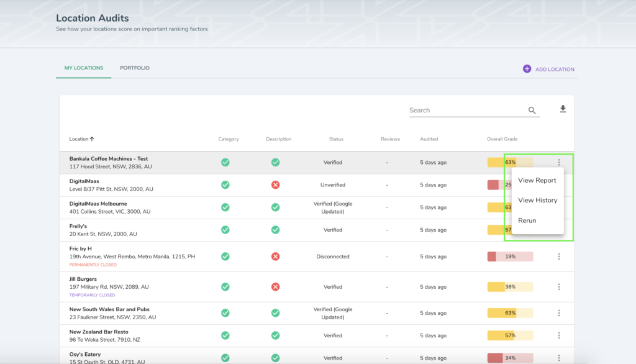Image resolution: width=636 pixels, height=364 pixels.
Task: Click the DigitalMaas Melbourne location name
Action: pyautogui.click(x=98, y=204)
